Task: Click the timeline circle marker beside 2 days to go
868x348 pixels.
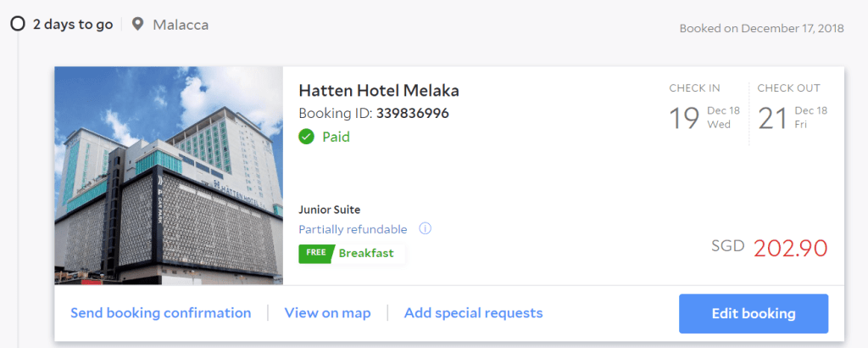Action: click(18, 24)
